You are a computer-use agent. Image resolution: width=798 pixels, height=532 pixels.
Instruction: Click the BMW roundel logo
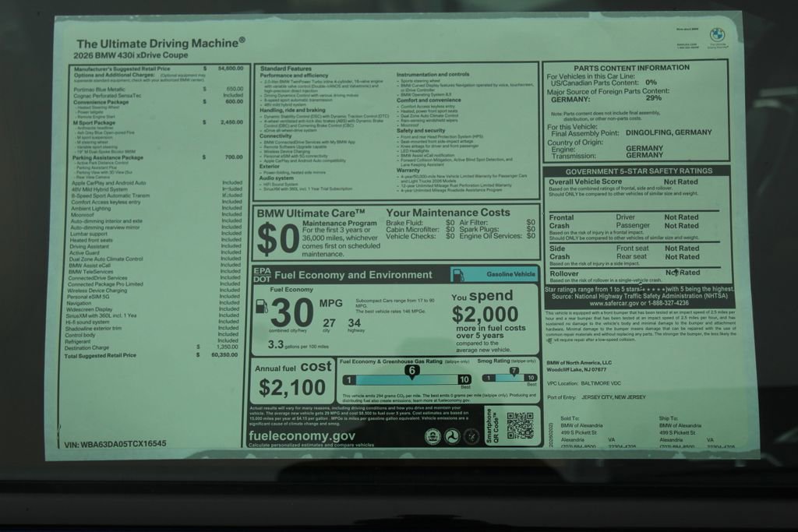pos(717,35)
